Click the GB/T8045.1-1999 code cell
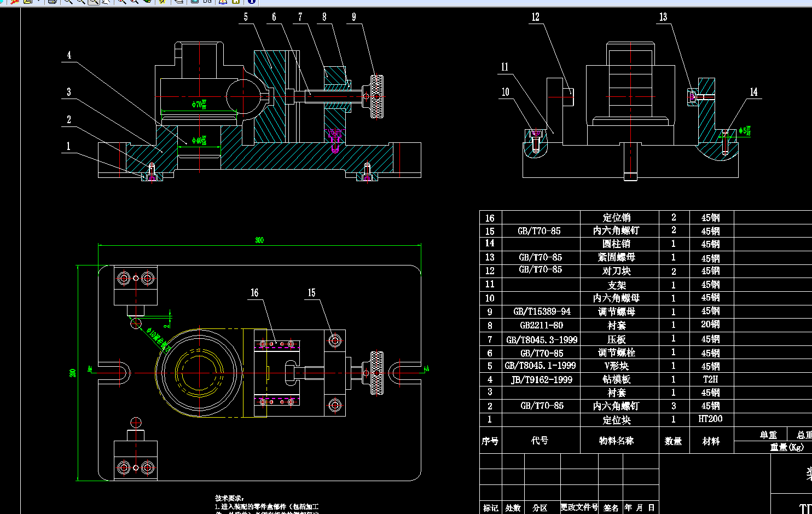Screen dimensions: 812x514 tap(540, 366)
